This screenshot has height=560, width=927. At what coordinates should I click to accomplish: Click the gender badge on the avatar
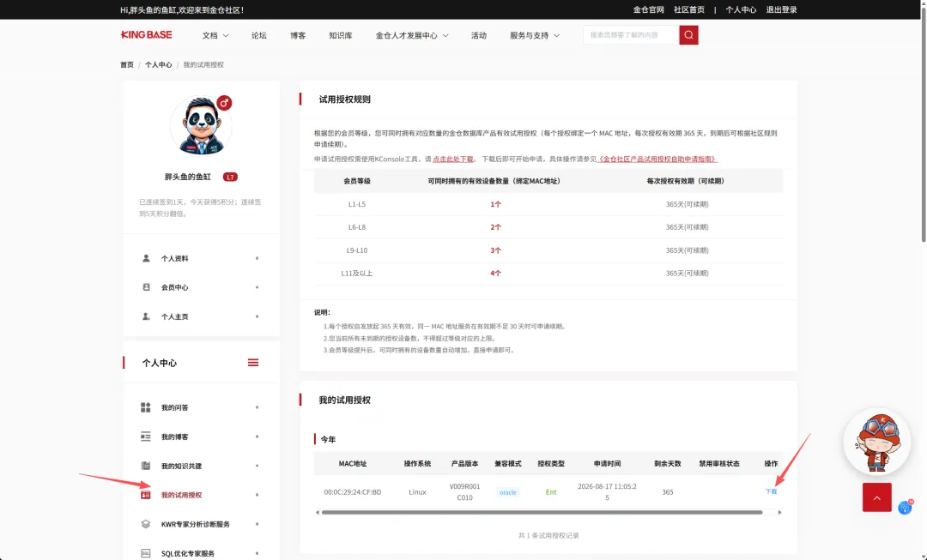coord(223,103)
